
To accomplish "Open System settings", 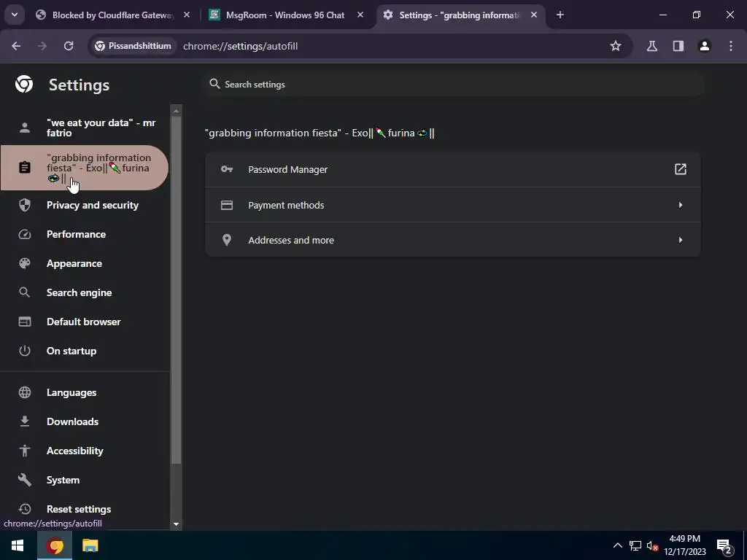I will [x=85, y=480].
